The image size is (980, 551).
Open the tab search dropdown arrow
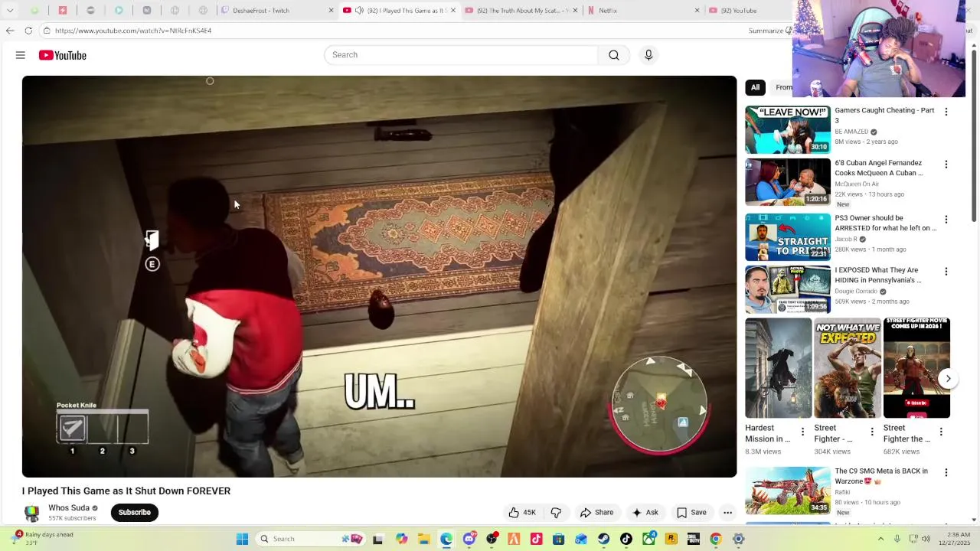pos(10,11)
